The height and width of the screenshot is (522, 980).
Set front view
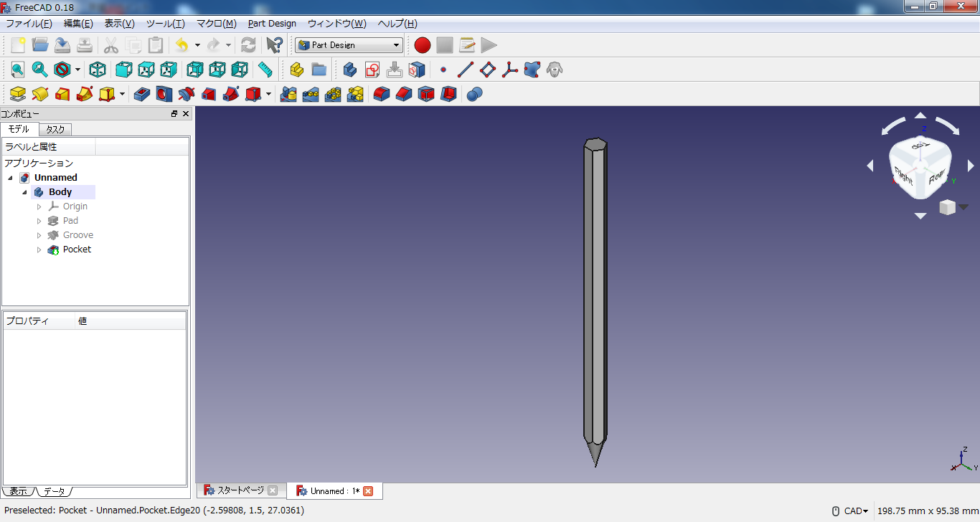(124, 70)
